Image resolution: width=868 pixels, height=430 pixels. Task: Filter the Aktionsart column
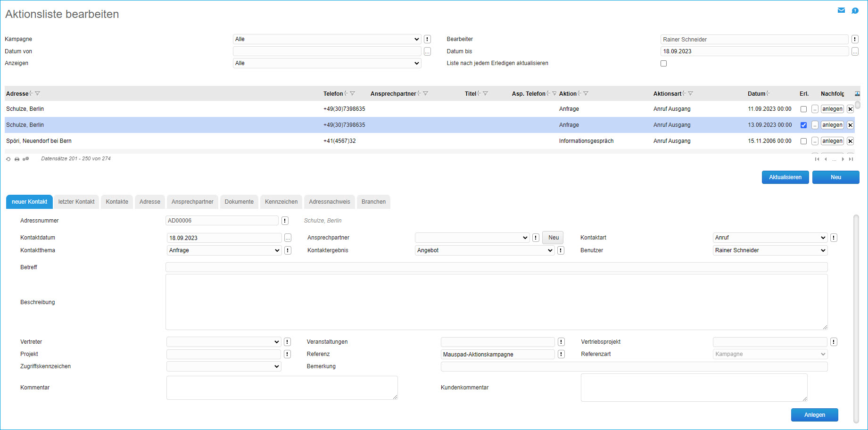[690, 93]
